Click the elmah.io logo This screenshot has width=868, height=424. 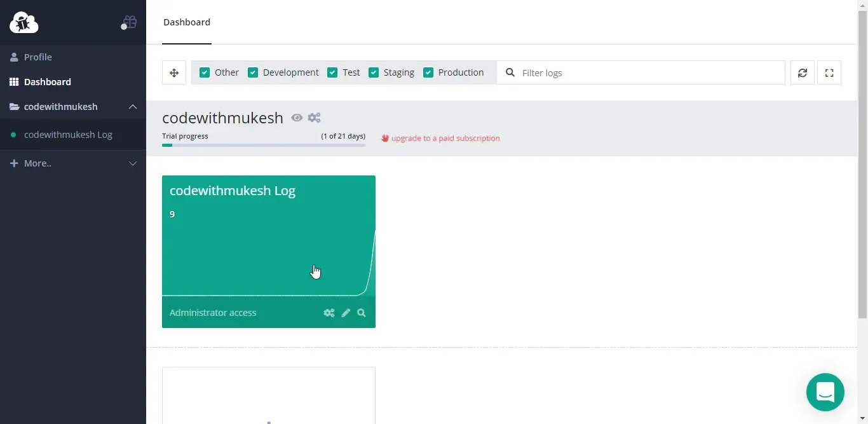(24, 22)
